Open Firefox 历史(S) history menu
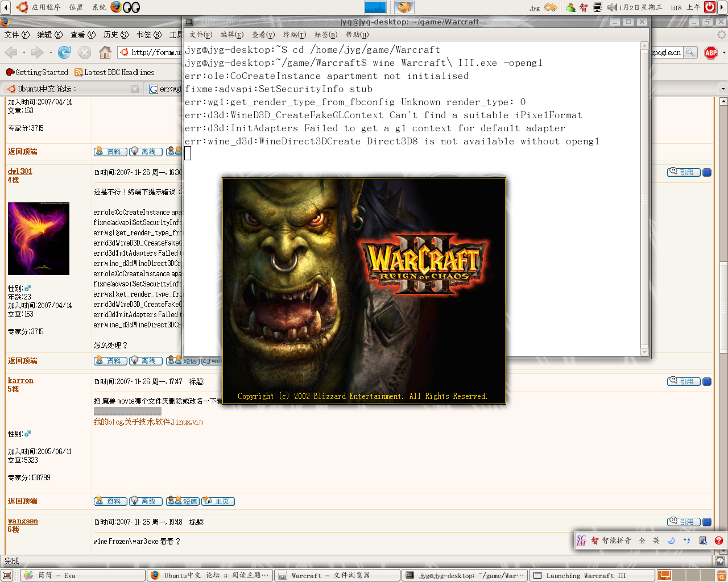This screenshot has width=728, height=582. pyautogui.click(x=116, y=35)
